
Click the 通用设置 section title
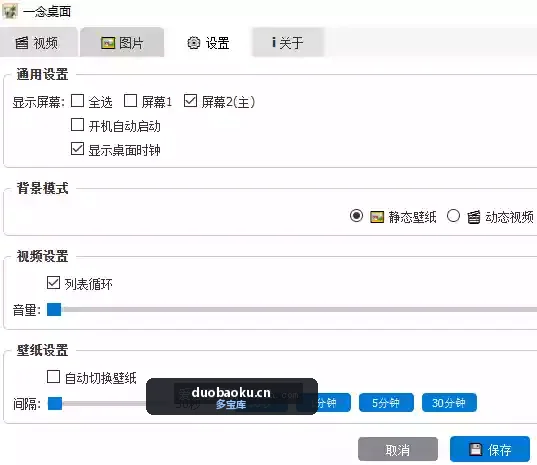42,74
